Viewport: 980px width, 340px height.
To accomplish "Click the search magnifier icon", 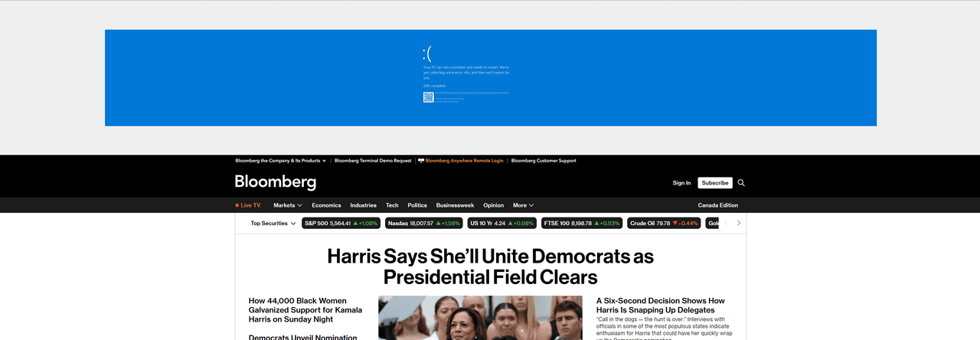I will tap(741, 183).
